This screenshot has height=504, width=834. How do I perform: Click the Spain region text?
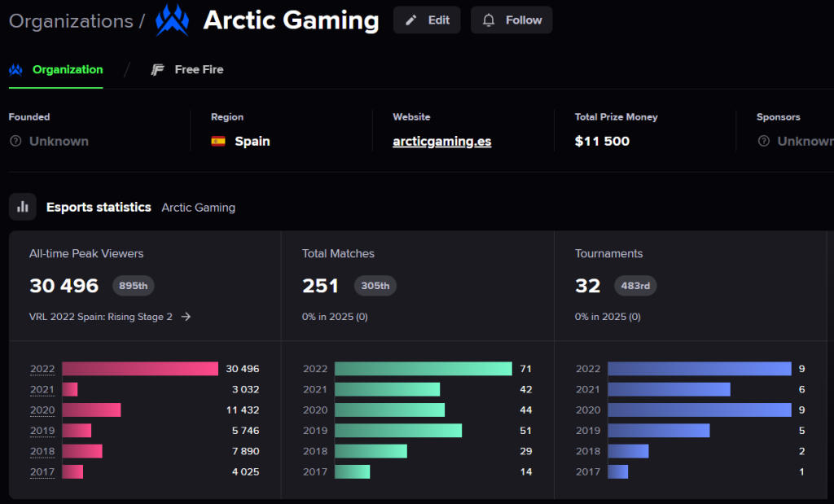[x=252, y=141]
